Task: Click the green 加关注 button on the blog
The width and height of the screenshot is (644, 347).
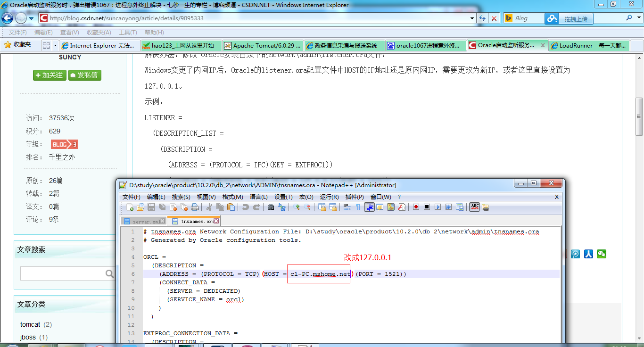Action: pos(50,75)
